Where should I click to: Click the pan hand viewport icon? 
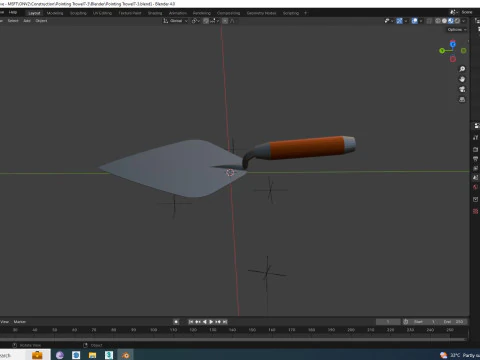coord(462,79)
